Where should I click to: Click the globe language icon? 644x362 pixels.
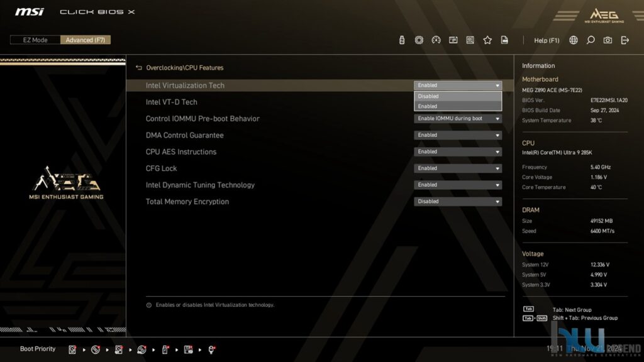coord(574,40)
